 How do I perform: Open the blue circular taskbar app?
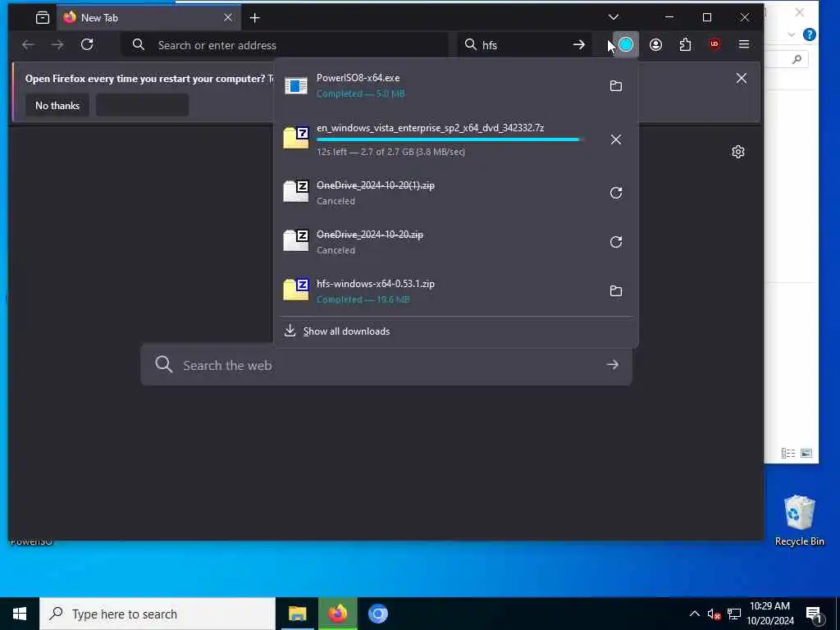(377, 614)
